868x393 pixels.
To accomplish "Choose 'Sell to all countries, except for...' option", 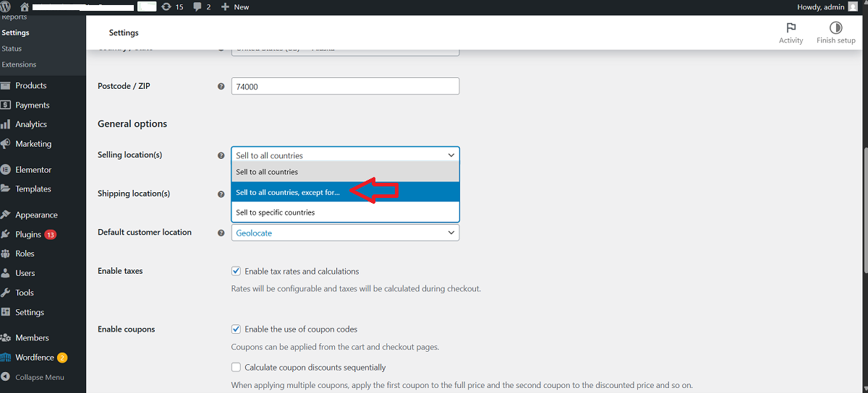I will pos(288,192).
